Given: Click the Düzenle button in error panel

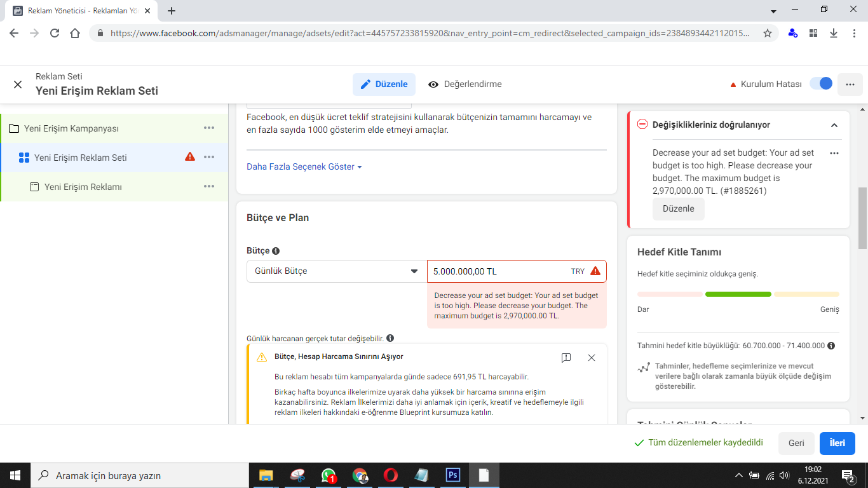Looking at the screenshot, I should (679, 208).
